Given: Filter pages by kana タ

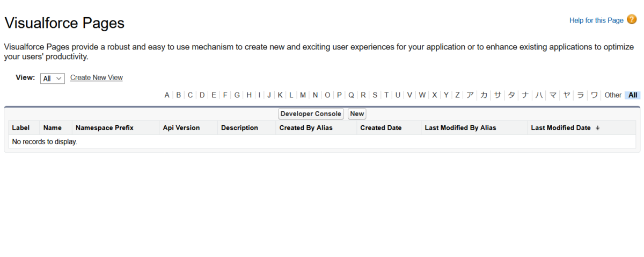Looking at the screenshot, I should click(x=511, y=95).
